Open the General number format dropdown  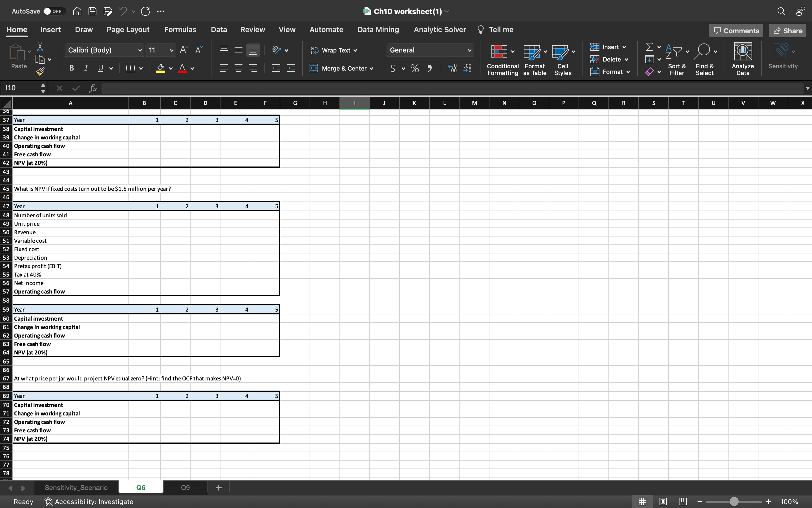(430, 50)
